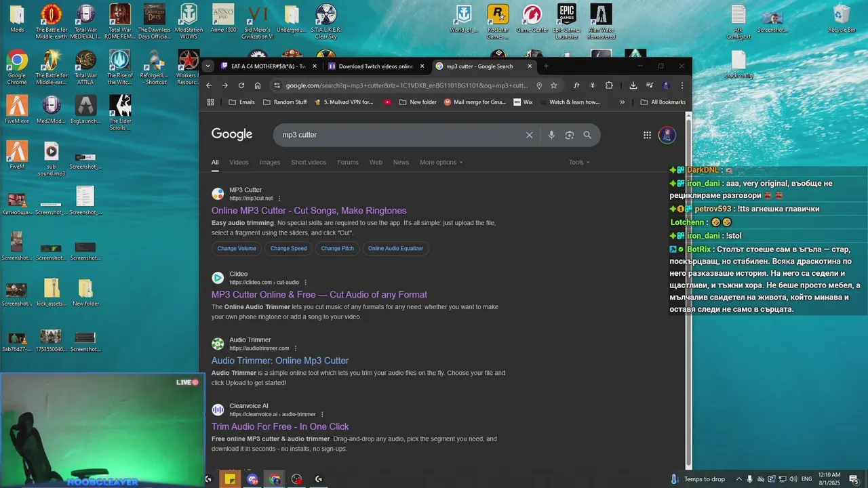Viewport: 868px width, 488px height.
Task: Open the All Bookmarks folder
Action: pos(663,102)
